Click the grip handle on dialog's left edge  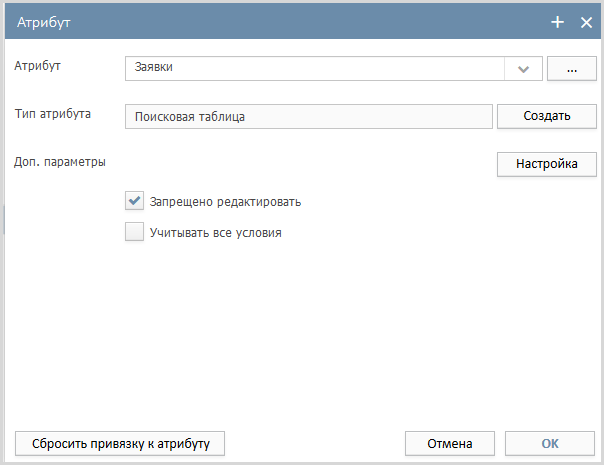click(x=3, y=220)
